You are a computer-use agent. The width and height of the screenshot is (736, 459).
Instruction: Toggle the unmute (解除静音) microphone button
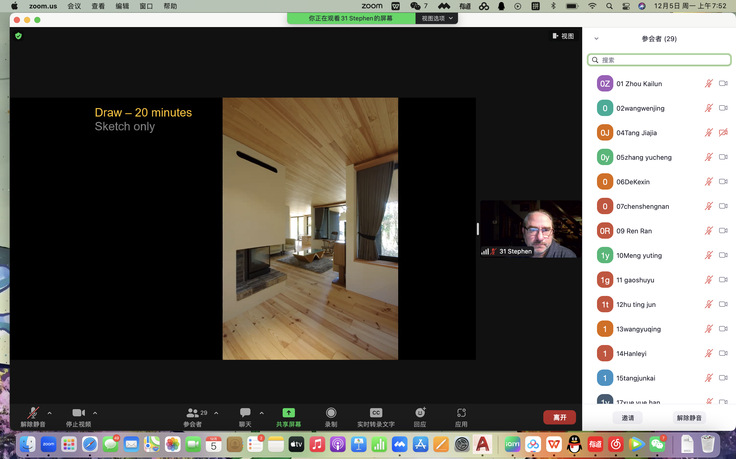(33, 413)
